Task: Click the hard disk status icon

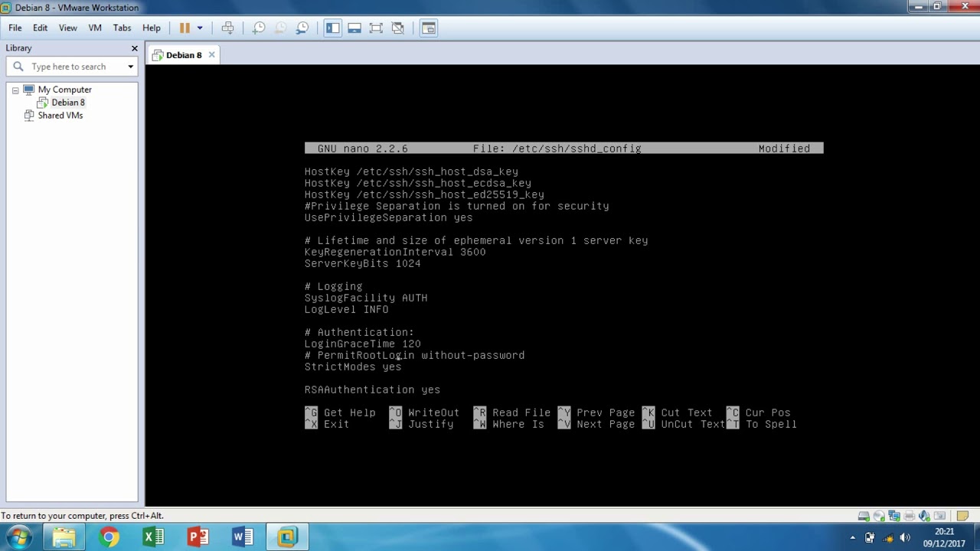Action: tap(864, 516)
